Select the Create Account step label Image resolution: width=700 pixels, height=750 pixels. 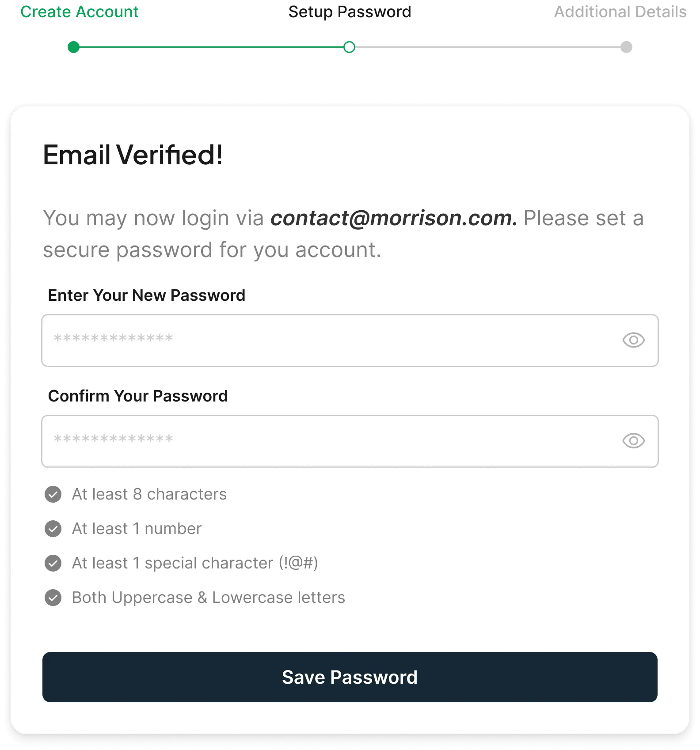coord(80,11)
